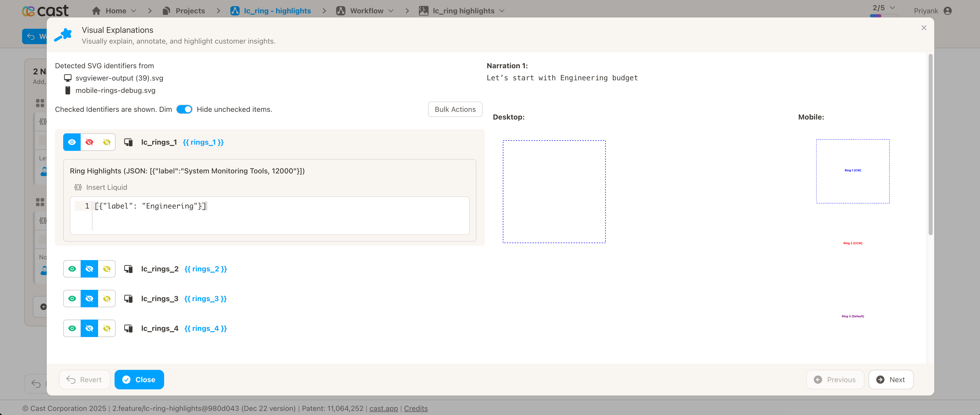The height and width of the screenshot is (415, 980).
Task: Click red hide icon for lc_rings_1
Action: point(89,142)
